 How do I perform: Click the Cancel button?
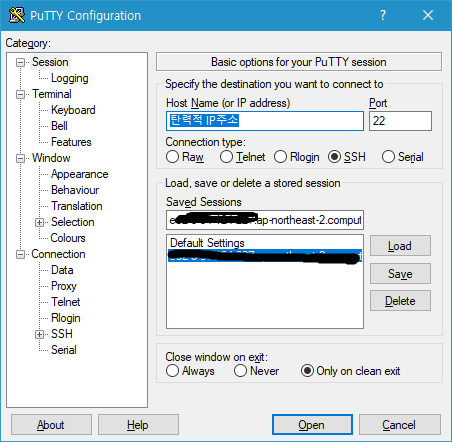399,425
